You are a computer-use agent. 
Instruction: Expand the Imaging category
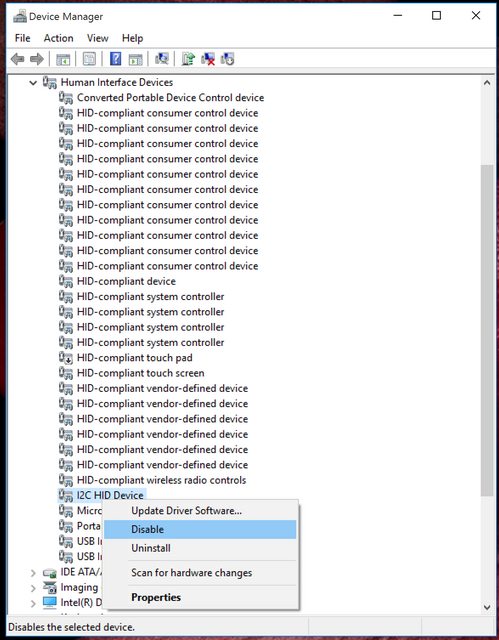[33, 588]
